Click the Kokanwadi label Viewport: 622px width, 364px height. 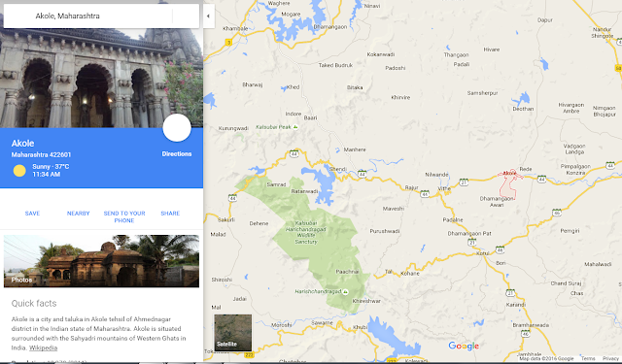coord(380,54)
